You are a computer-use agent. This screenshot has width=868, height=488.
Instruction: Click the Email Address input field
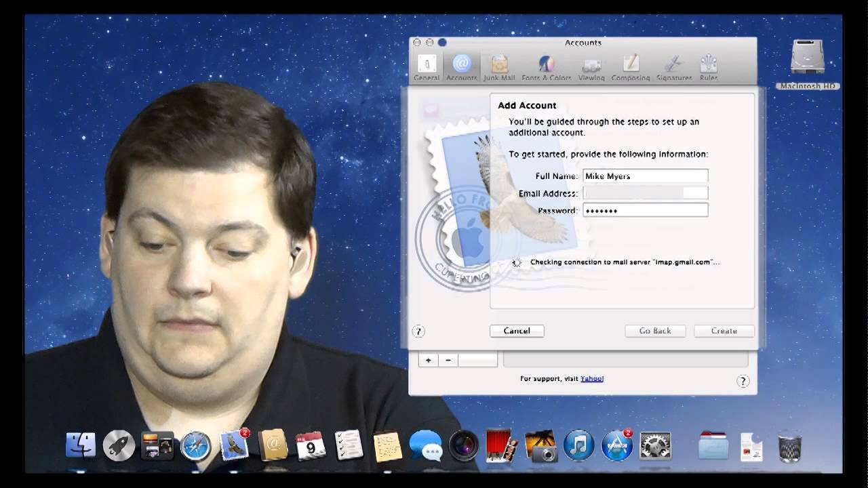point(644,192)
